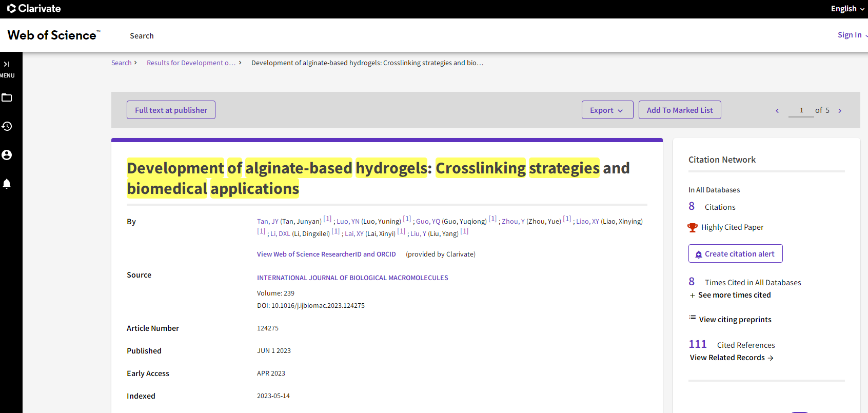
Task: Click Full text at publisher button
Action: 171,110
